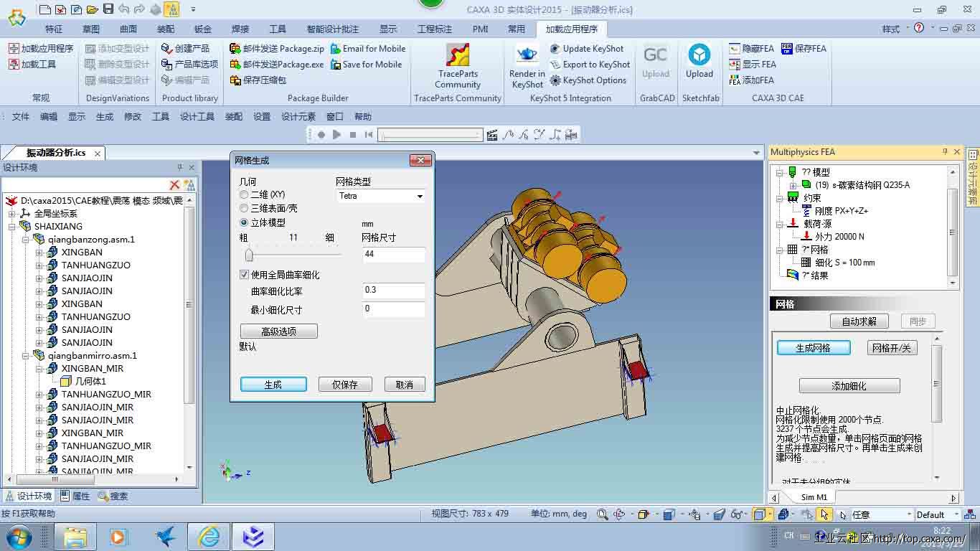
Task: Click 保存FEA in CAXA 3D CAE
Action: click(804, 49)
